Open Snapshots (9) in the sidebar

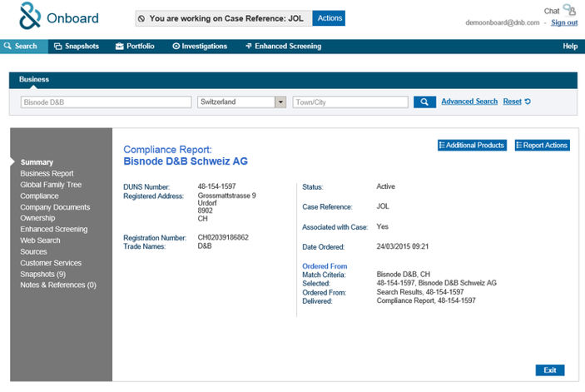(x=43, y=274)
